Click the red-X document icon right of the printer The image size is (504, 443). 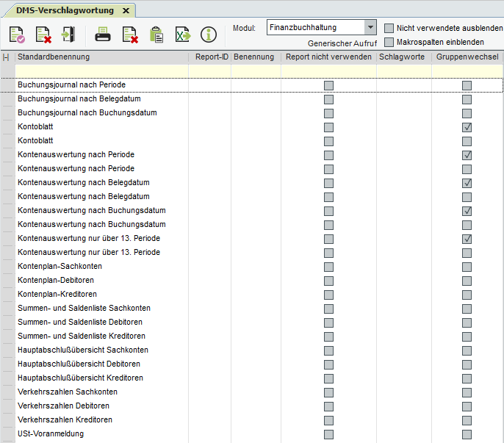130,35
